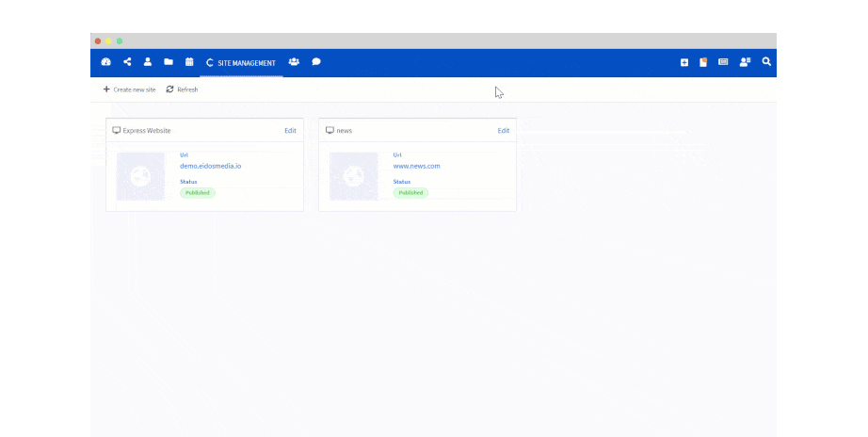The height and width of the screenshot is (437, 868).
Task: Click the Express Website card title
Action: pyautogui.click(x=147, y=131)
